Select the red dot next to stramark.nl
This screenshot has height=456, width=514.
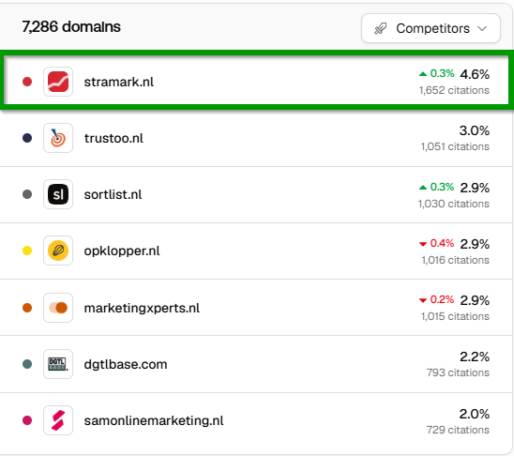click(27, 82)
